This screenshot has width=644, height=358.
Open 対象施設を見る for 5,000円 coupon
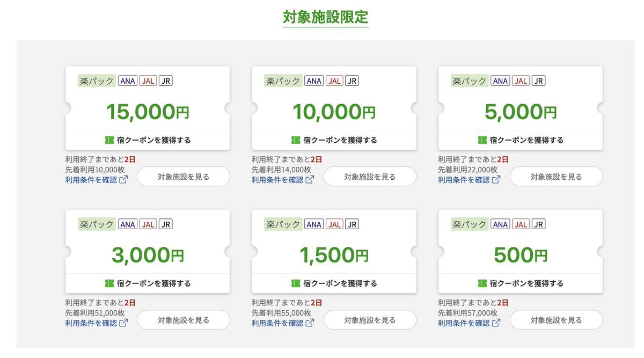tap(557, 177)
